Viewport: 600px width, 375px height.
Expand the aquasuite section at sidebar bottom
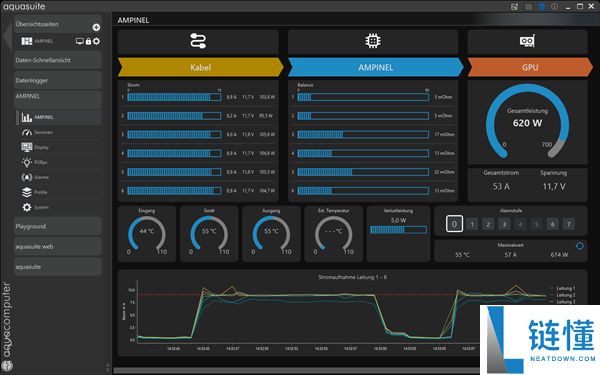point(57,267)
